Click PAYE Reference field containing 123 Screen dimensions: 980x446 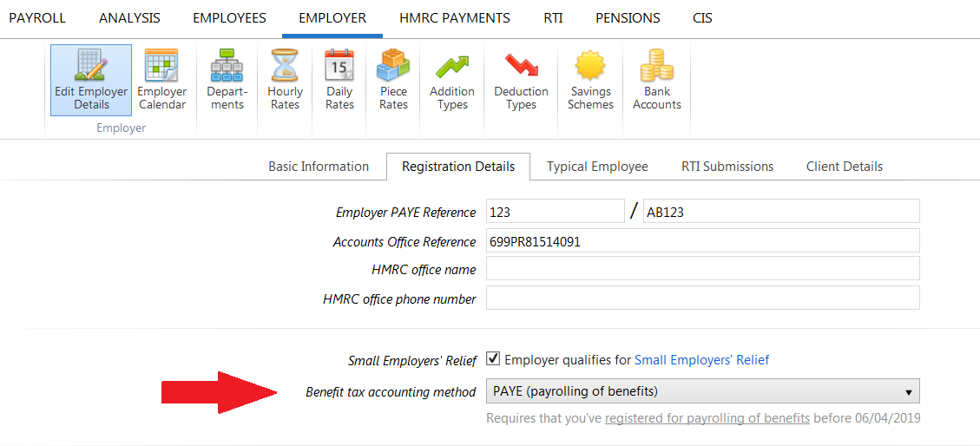pos(556,211)
